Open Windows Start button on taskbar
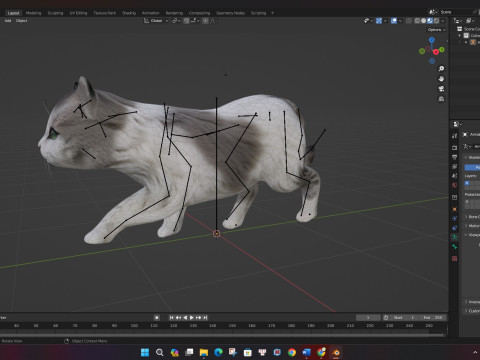Viewport: 480px width, 360px height. click(145, 352)
